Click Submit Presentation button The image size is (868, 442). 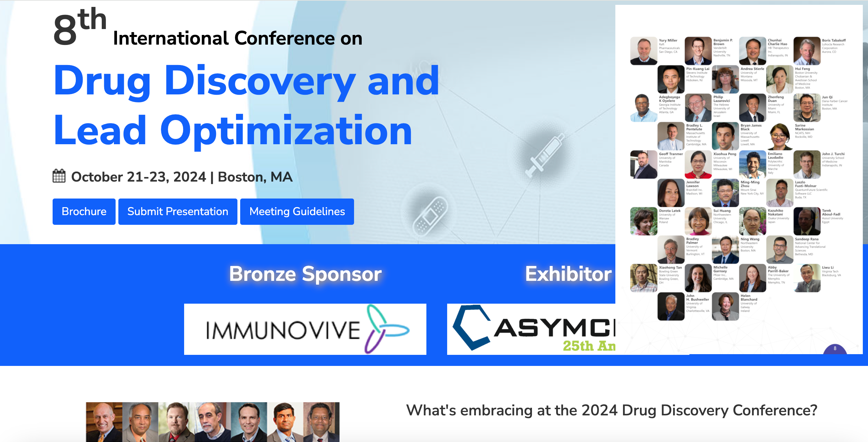(x=177, y=212)
